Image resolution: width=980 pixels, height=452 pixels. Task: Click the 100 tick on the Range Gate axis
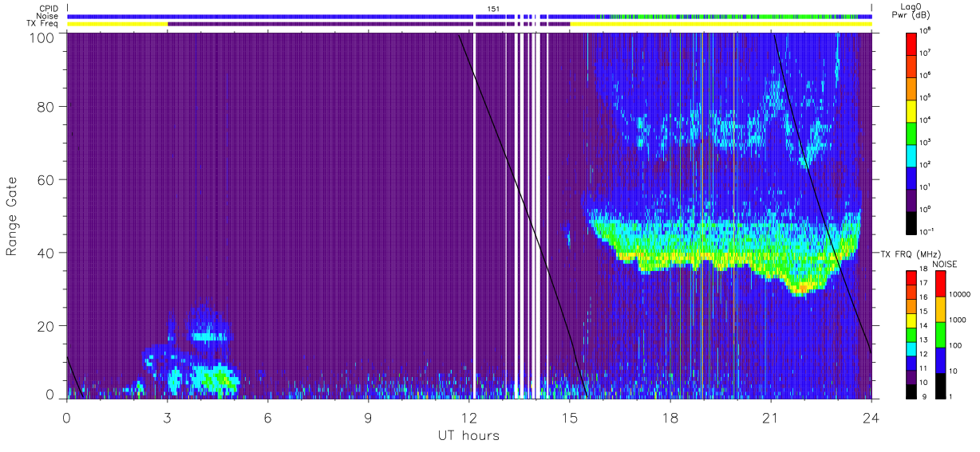tap(41, 37)
